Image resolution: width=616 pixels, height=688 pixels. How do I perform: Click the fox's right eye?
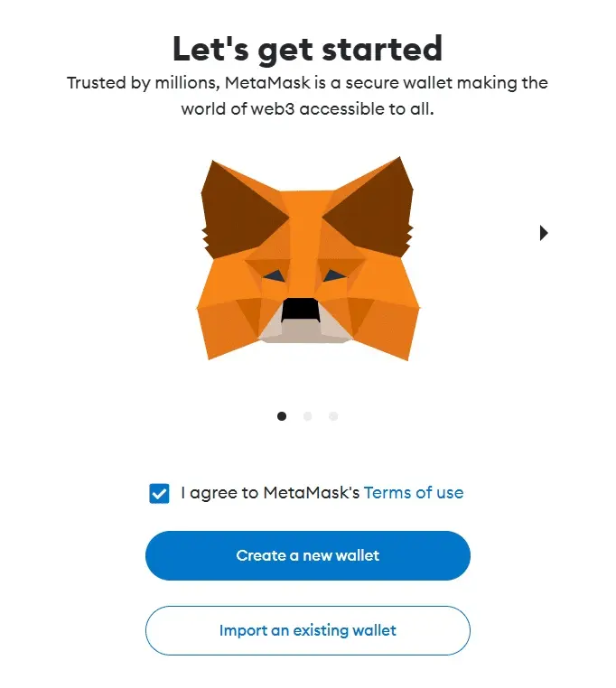[335, 275]
